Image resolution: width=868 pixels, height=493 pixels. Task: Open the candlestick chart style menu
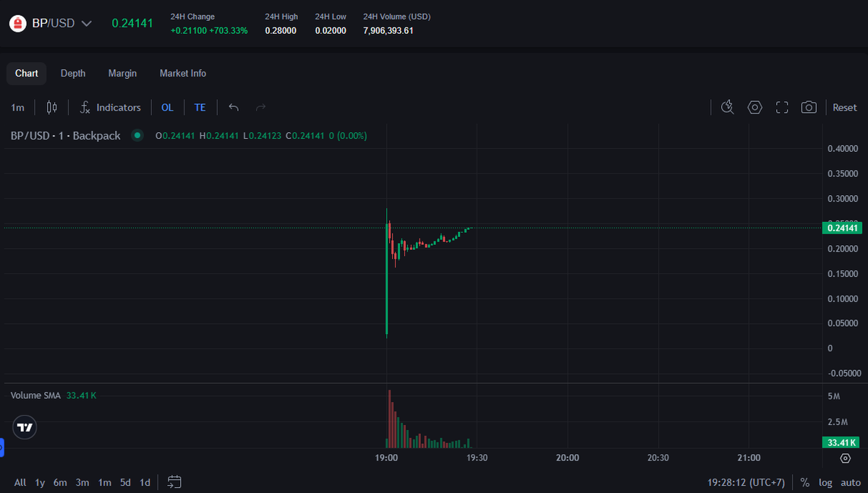click(x=51, y=107)
